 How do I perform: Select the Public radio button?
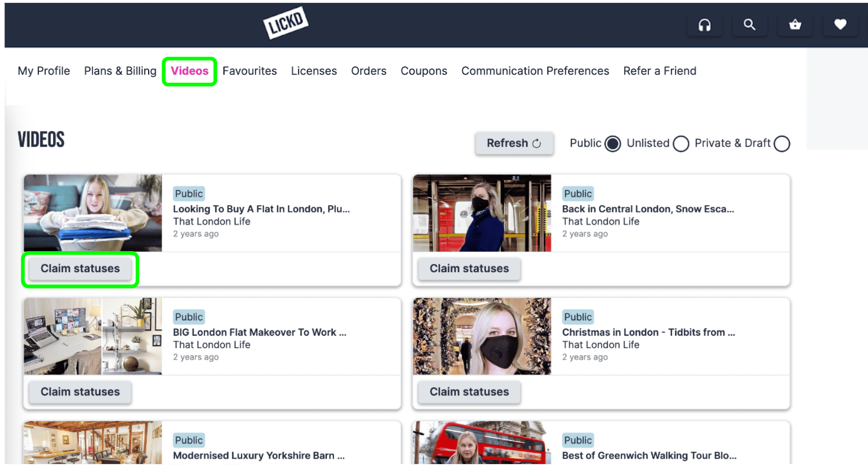(x=612, y=144)
